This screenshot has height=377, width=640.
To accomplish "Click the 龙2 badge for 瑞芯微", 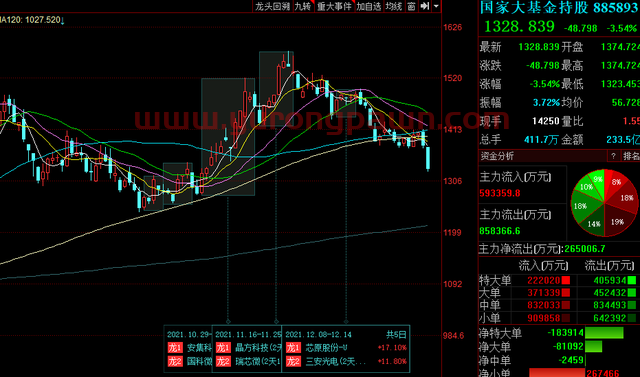I will [x=223, y=361].
